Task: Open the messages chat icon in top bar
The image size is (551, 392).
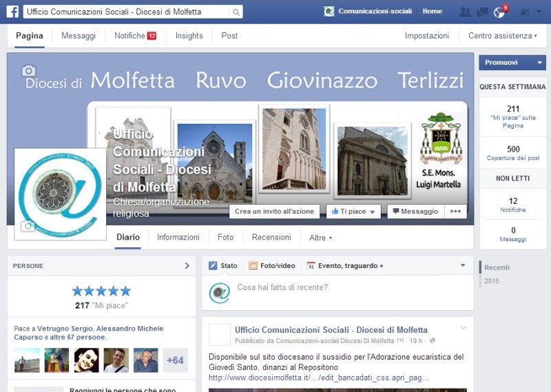Action: [482, 12]
